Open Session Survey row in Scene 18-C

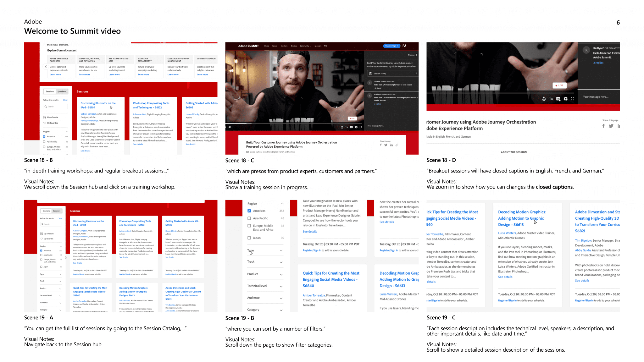coord(392,74)
